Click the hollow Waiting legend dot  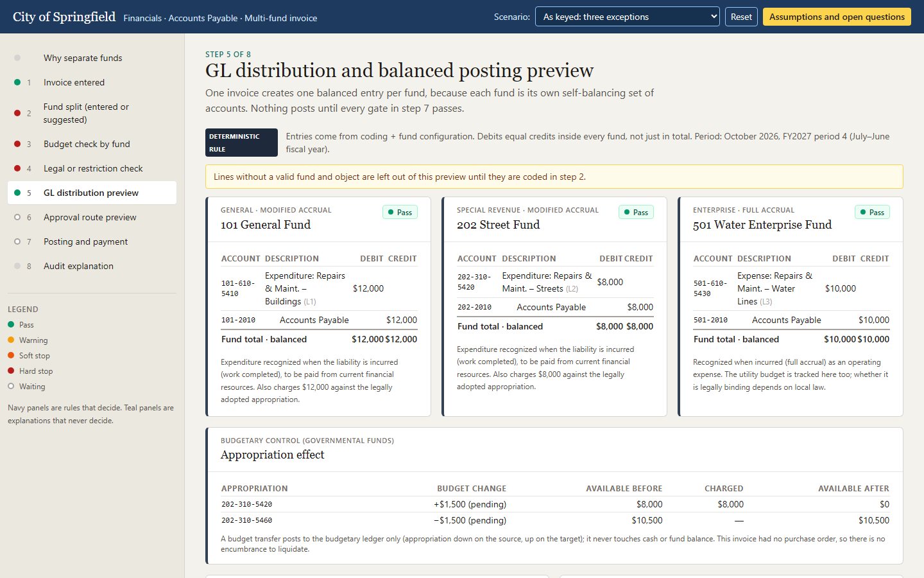[x=11, y=386]
